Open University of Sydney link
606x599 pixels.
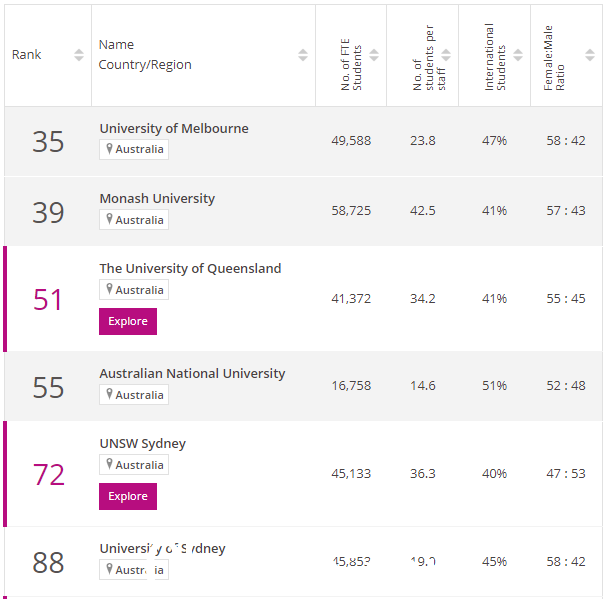162,549
